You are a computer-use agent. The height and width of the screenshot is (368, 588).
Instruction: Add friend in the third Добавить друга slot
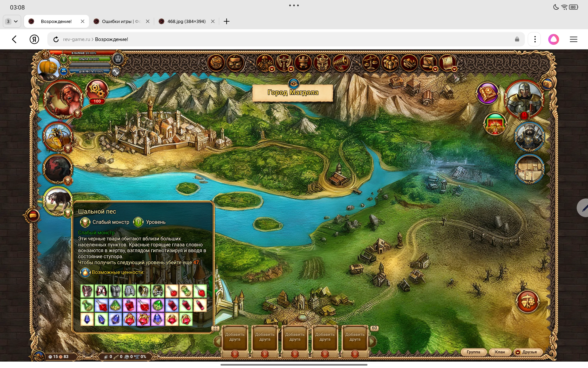(295, 338)
